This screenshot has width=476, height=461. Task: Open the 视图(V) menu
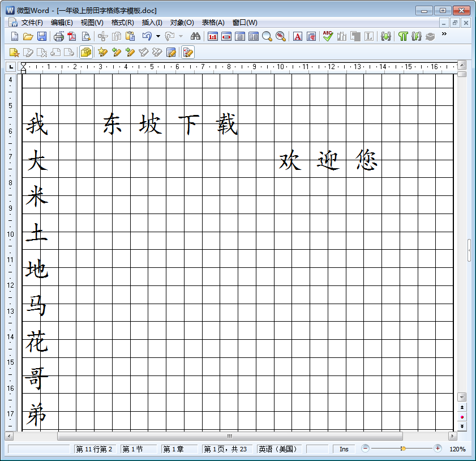click(92, 23)
